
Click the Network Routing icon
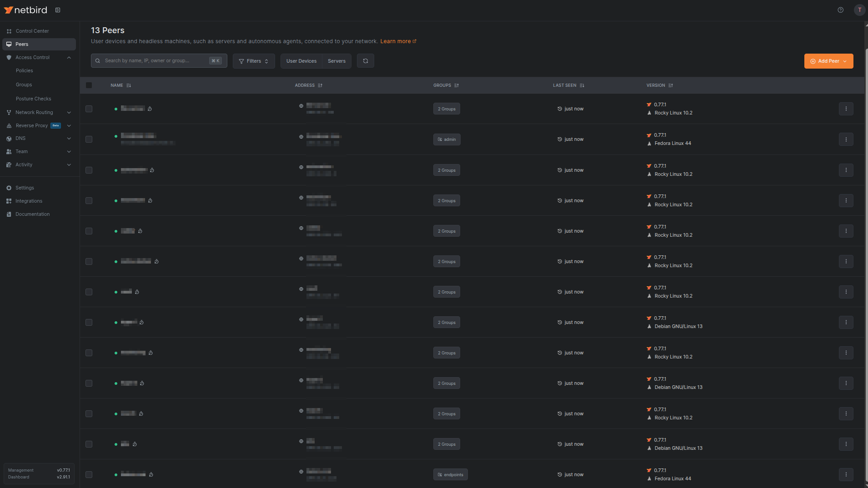[x=9, y=112]
